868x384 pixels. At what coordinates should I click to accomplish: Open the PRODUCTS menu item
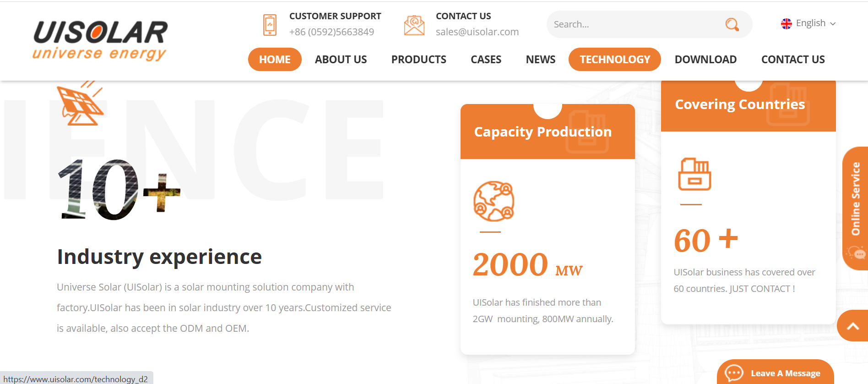(x=418, y=60)
